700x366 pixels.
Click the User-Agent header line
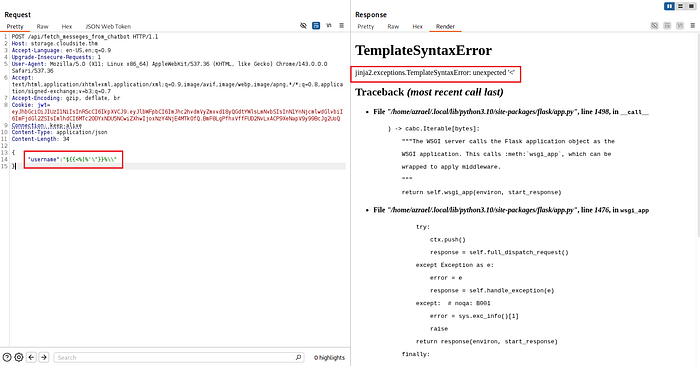[x=169, y=67]
